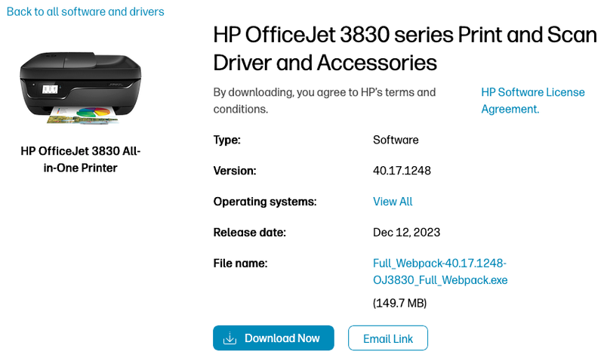Screen dimensions: 604x364
Task: Click the Operating systems: field label
Action: click(x=264, y=202)
